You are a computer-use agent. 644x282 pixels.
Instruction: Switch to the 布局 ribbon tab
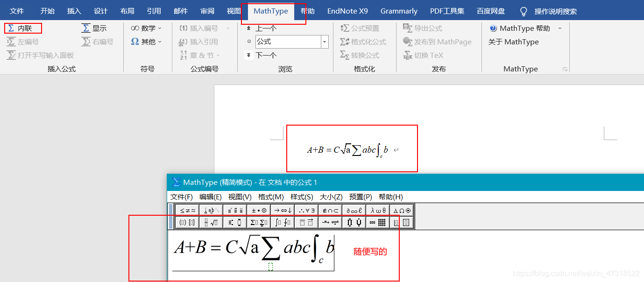[127, 11]
